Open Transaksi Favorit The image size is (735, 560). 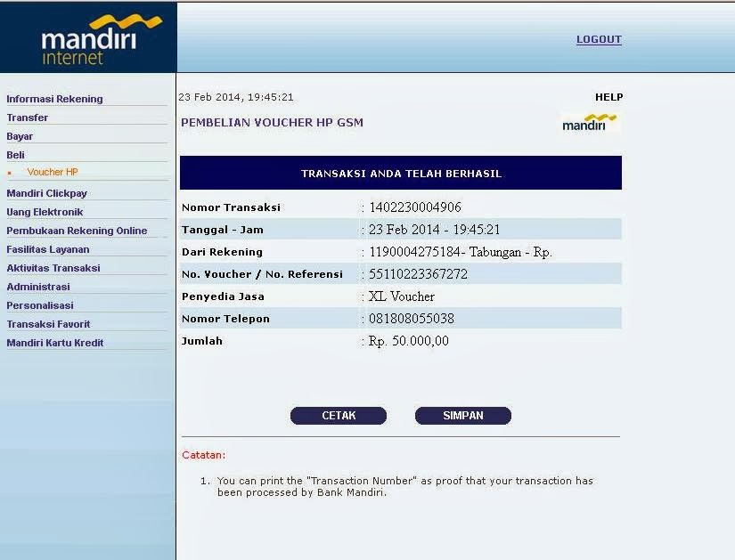48,324
